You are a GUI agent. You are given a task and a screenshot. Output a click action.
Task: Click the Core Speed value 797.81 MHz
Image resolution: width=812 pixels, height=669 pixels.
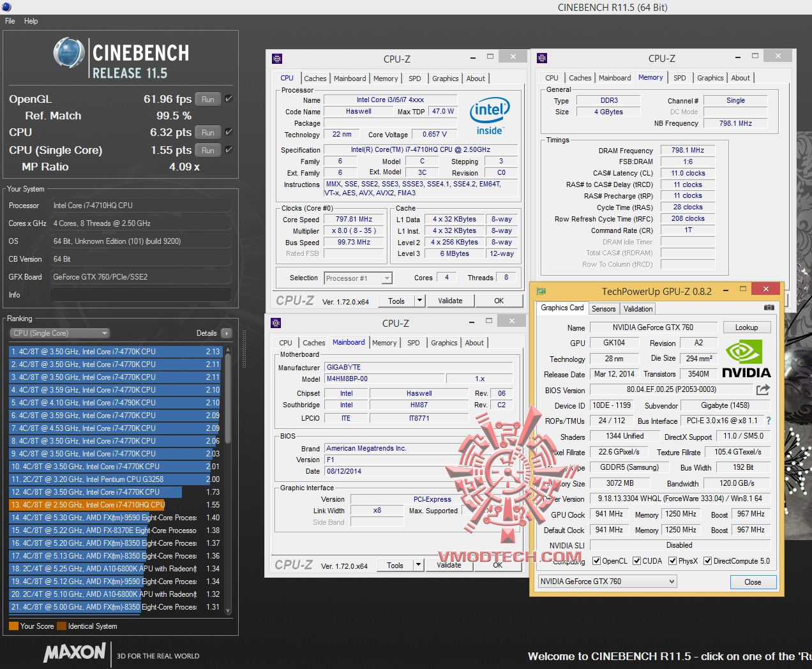click(x=354, y=220)
